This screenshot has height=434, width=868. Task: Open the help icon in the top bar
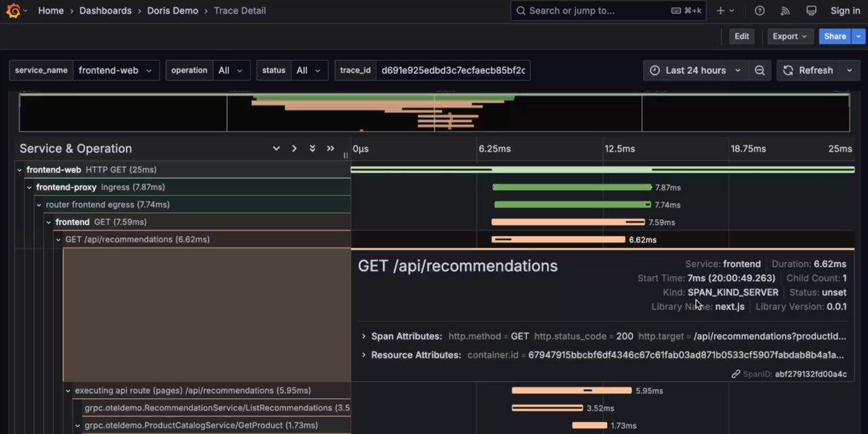[x=759, y=10]
